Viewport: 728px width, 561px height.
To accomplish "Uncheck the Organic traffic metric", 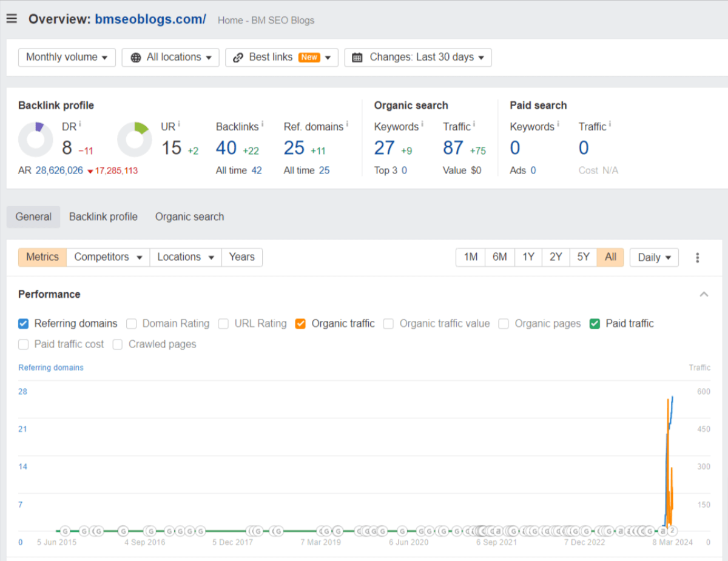I will (x=300, y=324).
